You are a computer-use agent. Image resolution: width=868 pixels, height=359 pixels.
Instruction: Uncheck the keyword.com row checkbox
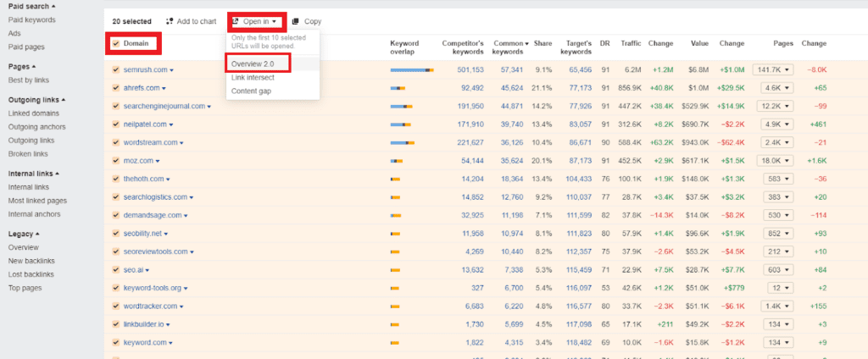pyautogui.click(x=115, y=342)
